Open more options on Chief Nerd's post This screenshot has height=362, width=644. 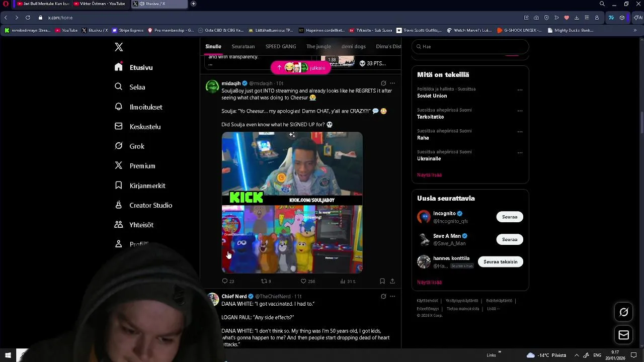[392, 296]
